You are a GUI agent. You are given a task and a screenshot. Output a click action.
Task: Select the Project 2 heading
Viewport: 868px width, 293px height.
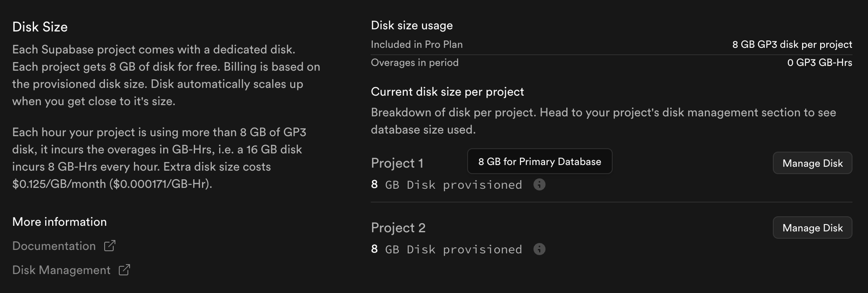coord(398,228)
